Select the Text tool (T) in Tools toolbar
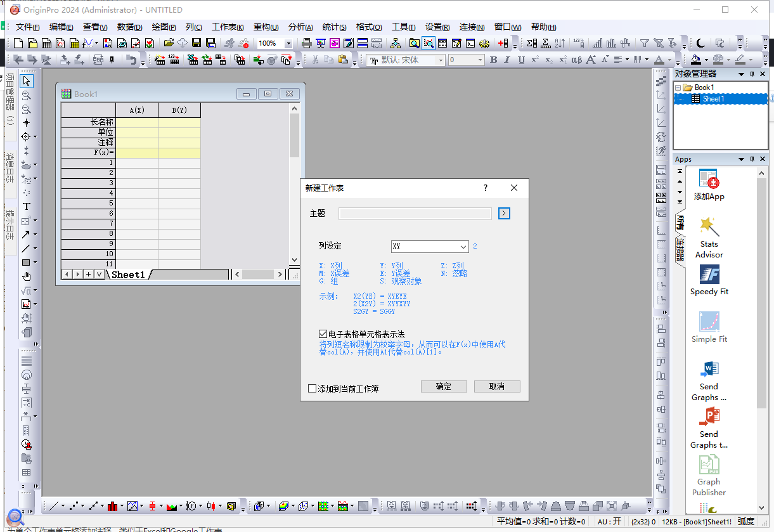Viewport: 774px width, 532px height. click(27, 206)
